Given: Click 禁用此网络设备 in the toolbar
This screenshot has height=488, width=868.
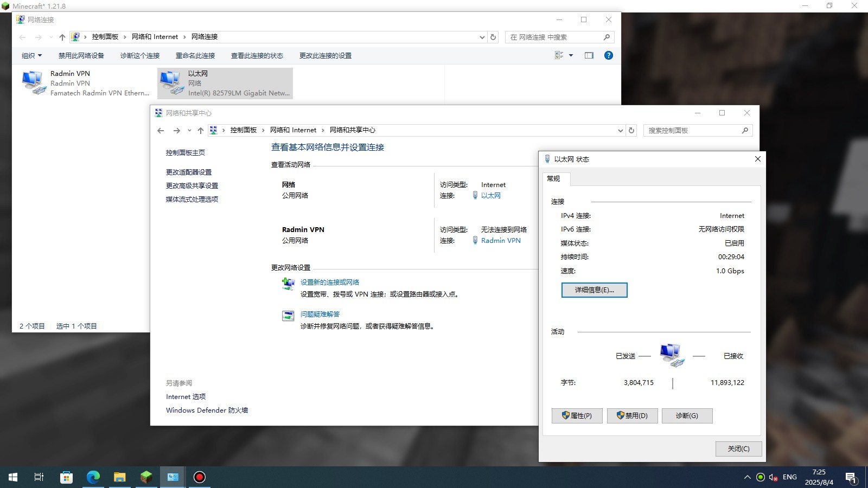Looking at the screenshot, I should [x=81, y=55].
